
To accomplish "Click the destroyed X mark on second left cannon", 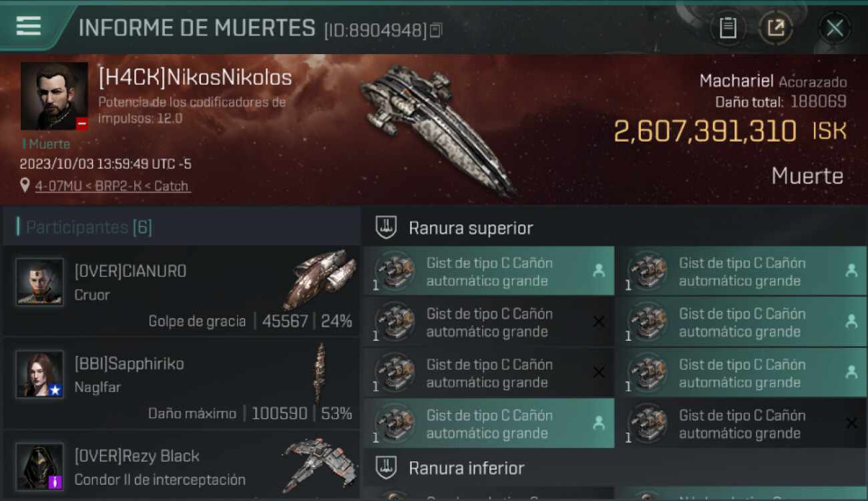I will 599,322.
